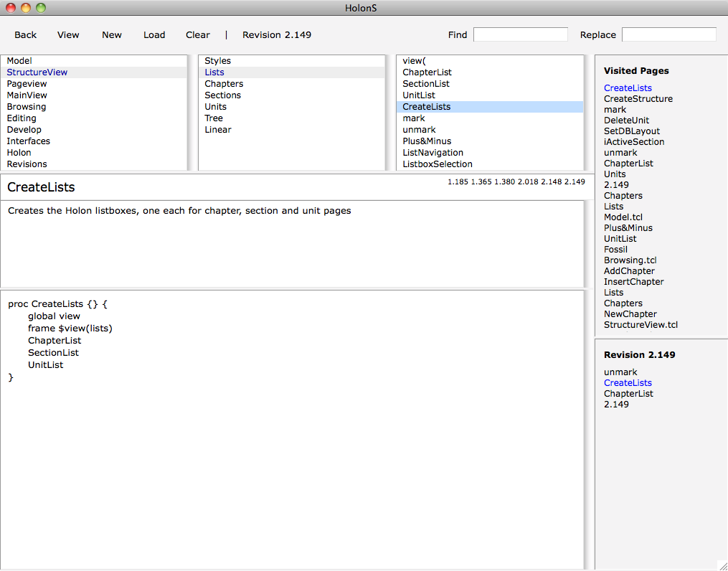Click the Back toolbar button
Screen dimensions: 728x571
(25, 34)
